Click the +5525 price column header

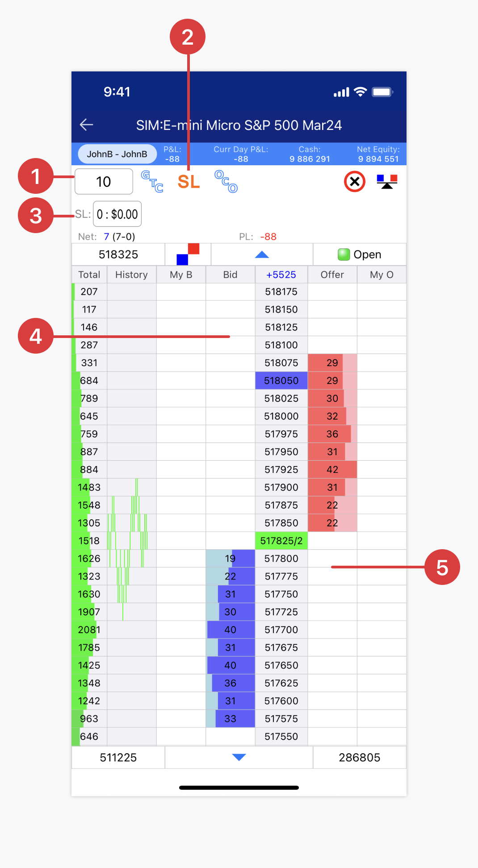click(281, 275)
